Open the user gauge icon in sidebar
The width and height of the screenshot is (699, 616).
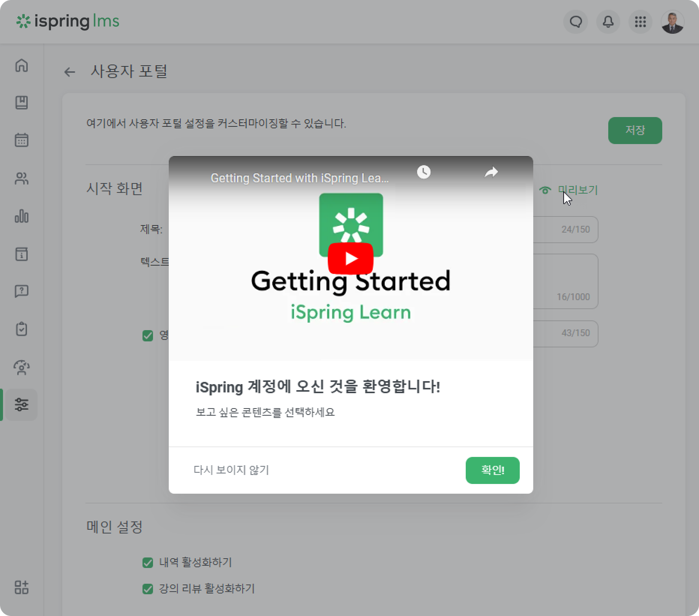[x=21, y=367]
